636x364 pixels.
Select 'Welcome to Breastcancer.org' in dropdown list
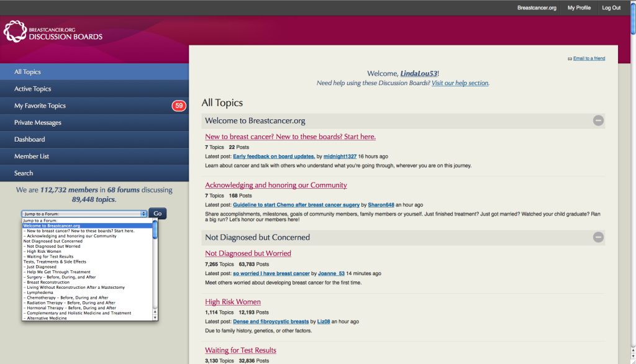87,225
